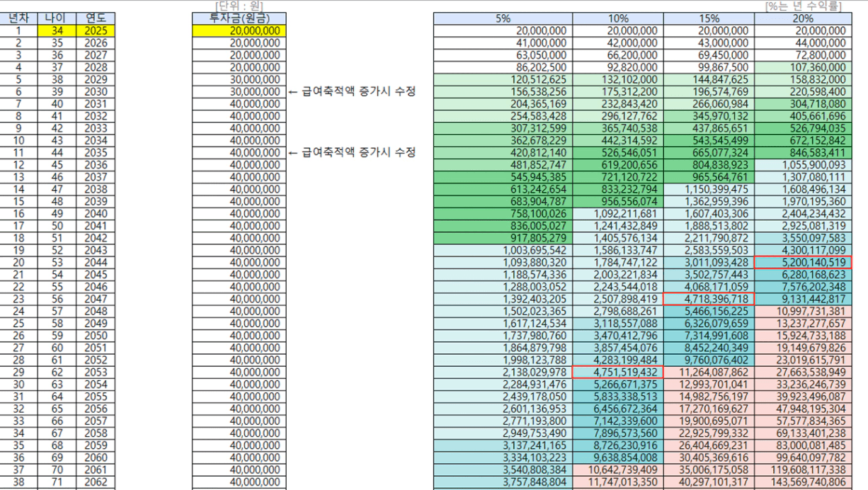Click the 투자금(원금) column header
The width and height of the screenshot is (868, 490).
pos(239,18)
